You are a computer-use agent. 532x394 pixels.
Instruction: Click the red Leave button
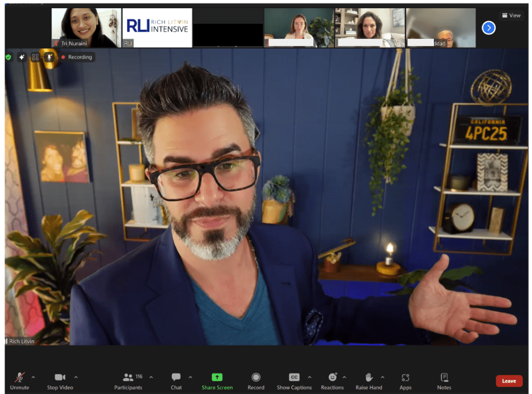pos(509,381)
